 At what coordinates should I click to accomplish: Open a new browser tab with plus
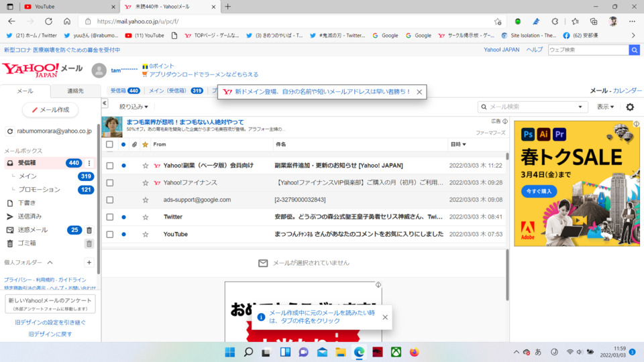(228, 7)
